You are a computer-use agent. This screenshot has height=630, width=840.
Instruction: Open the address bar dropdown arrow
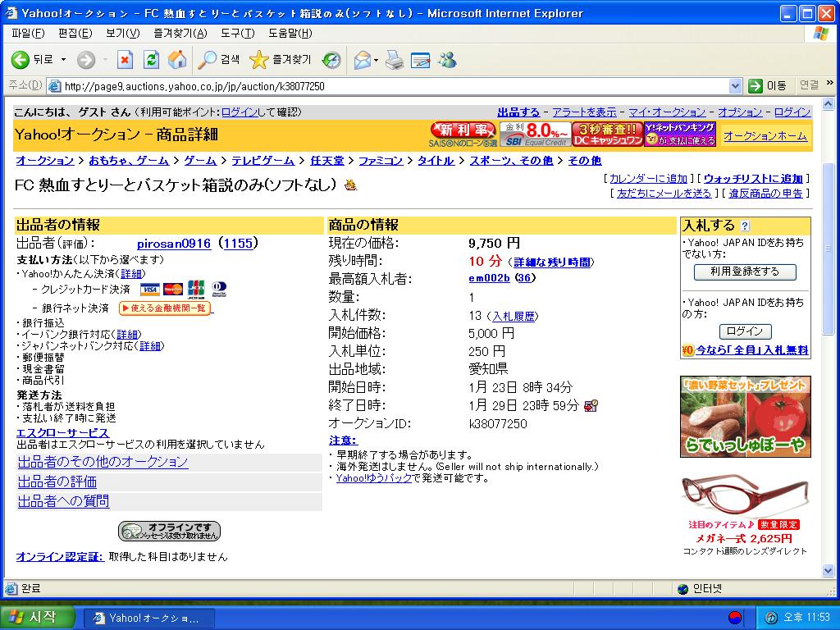click(x=735, y=86)
